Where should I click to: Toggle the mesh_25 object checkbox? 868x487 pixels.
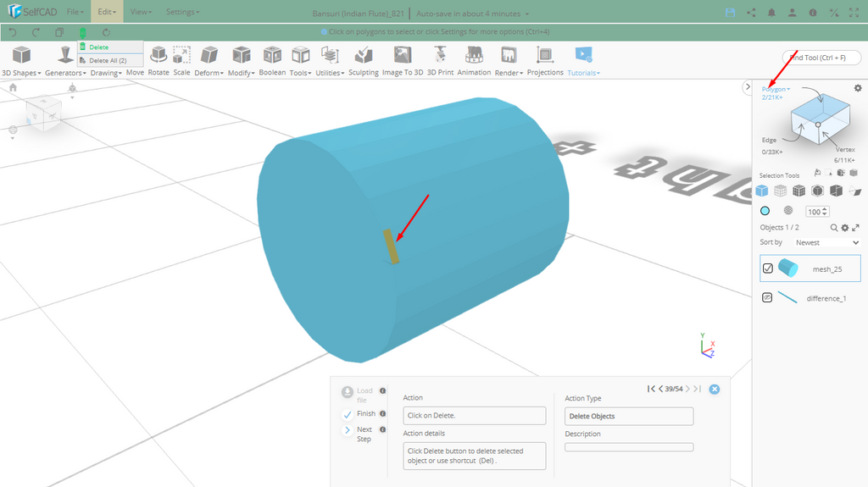click(768, 268)
